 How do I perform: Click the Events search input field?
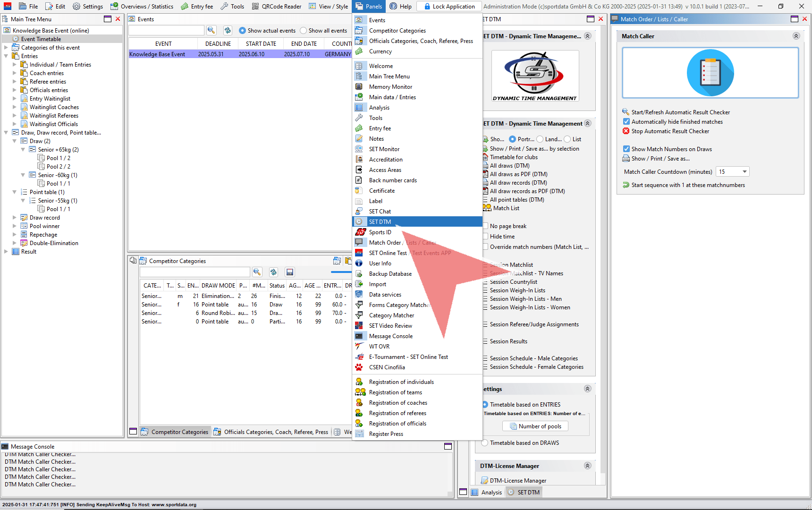[x=166, y=30]
